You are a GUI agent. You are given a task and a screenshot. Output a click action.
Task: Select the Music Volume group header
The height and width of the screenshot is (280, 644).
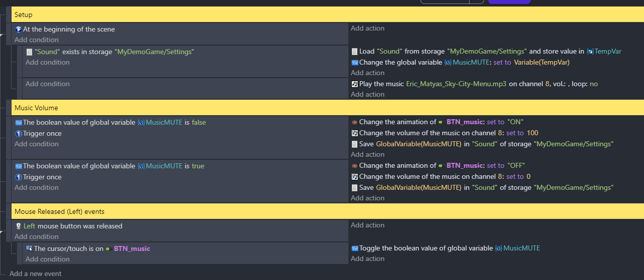tap(328, 108)
